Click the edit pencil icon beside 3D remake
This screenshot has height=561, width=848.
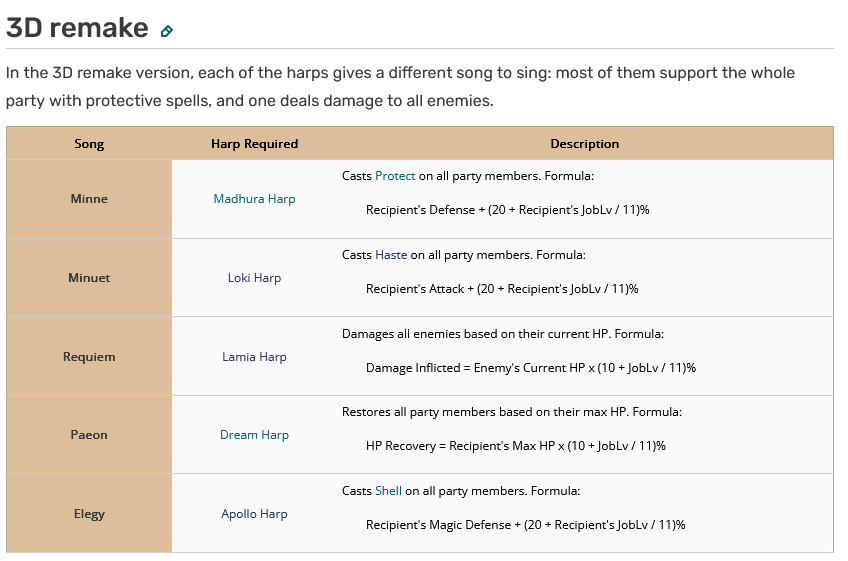point(167,31)
